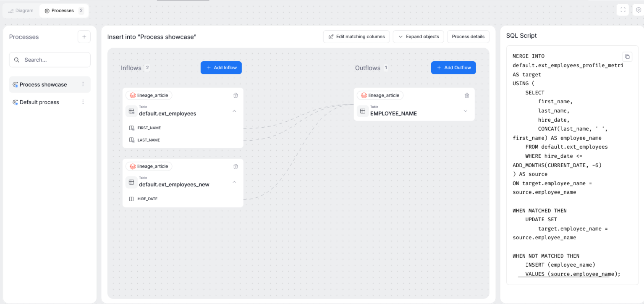The width and height of the screenshot is (644, 304).
Task: Click table icon of EMPLOYEE_NAME outflow
Action: tap(363, 111)
